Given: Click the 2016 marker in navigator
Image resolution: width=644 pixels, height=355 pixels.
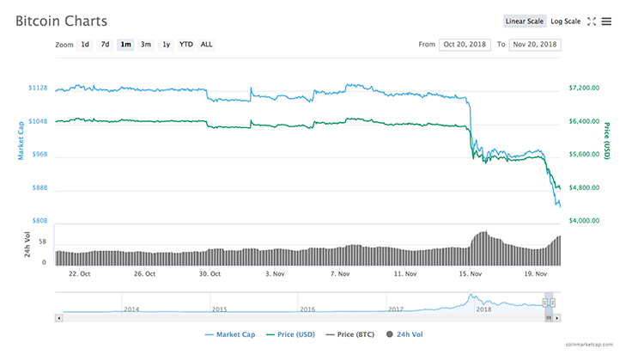Looking at the screenshot, I should pyautogui.click(x=307, y=309).
